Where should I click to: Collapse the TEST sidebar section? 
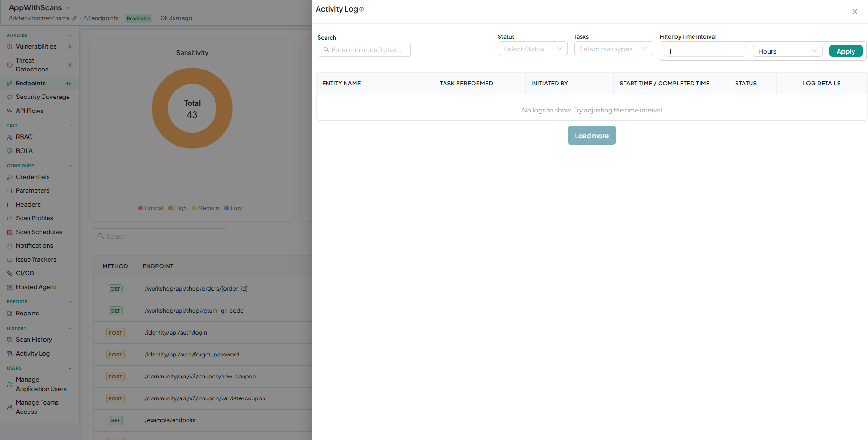coord(70,126)
